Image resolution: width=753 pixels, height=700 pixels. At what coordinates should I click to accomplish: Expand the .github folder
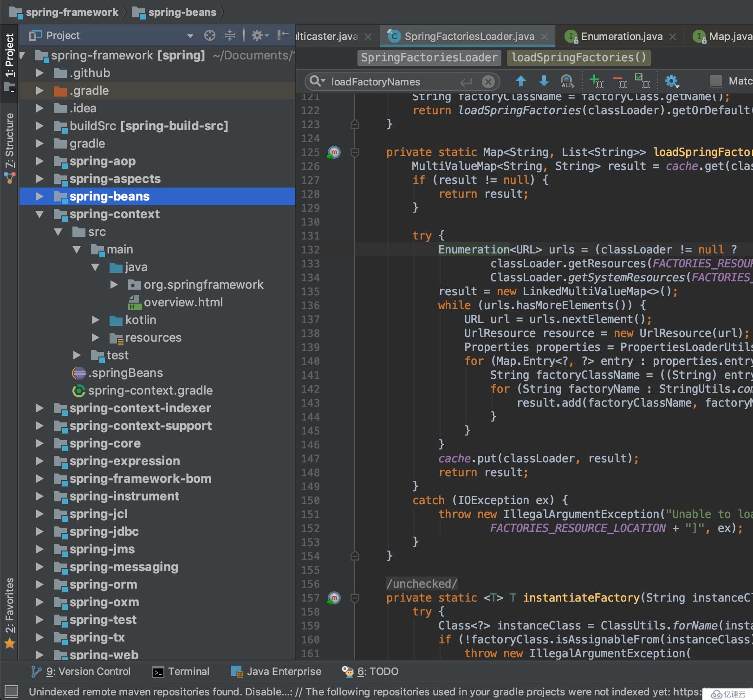(40, 73)
